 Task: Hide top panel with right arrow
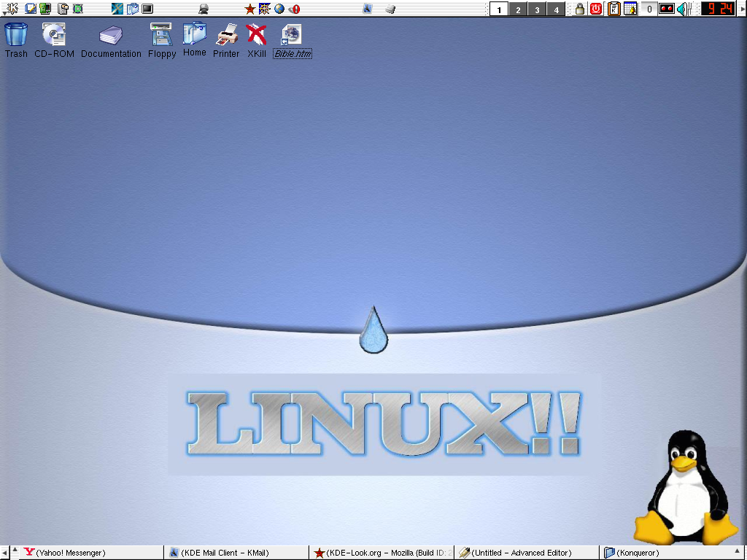tap(742, 9)
